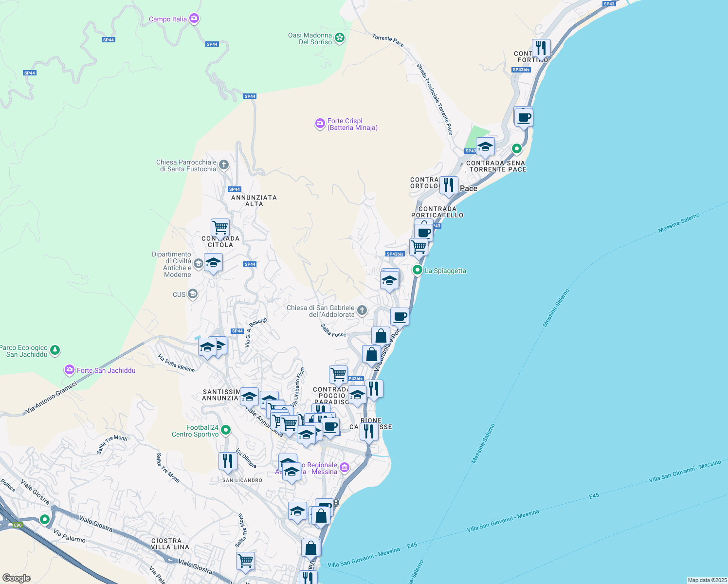Click the ANNUNZIATA ALTA neighborhood label
The image size is (728, 584).
coord(254,201)
